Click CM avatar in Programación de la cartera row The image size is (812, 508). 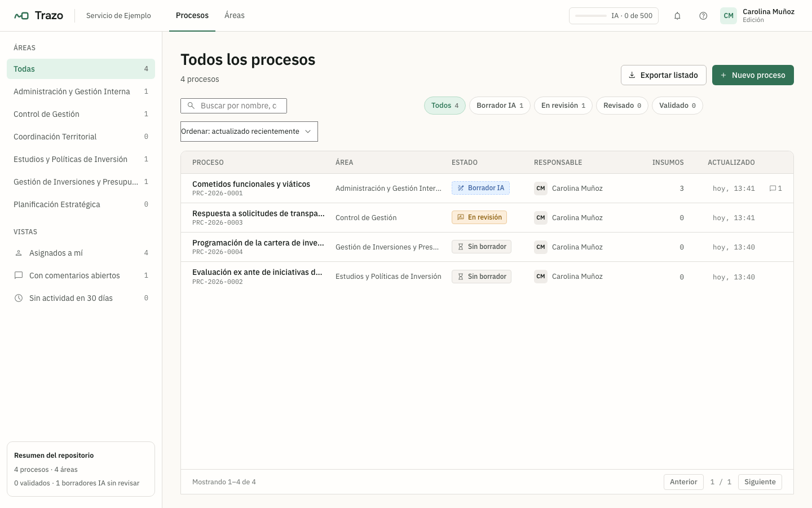tap(541, 247)
